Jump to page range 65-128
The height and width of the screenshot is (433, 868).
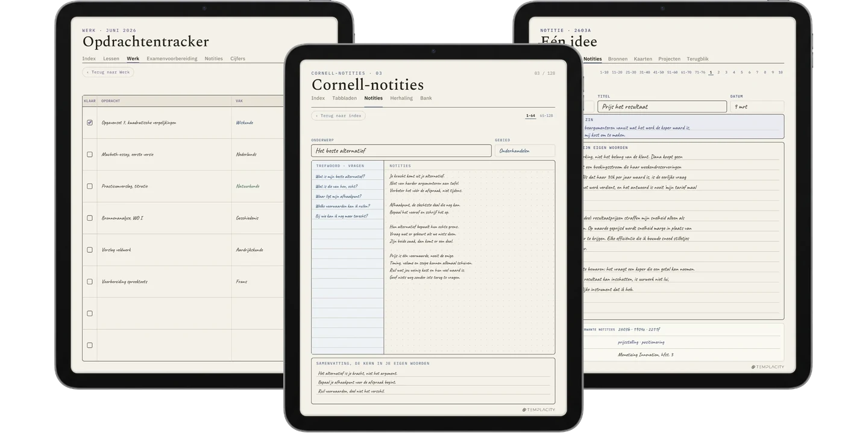tap(546, 115)
